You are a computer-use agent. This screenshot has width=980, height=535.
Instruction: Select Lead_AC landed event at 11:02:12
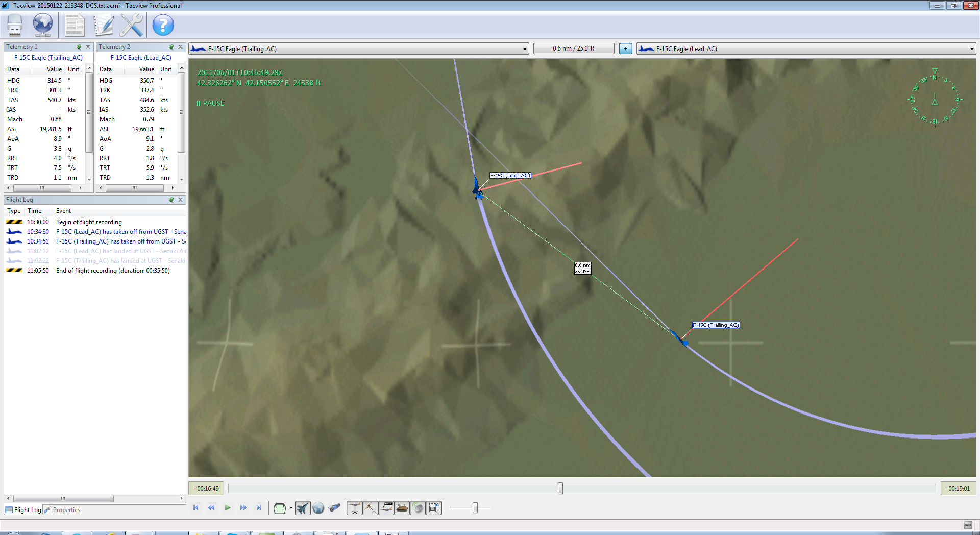pyautogui.click(x=95, y=251)
